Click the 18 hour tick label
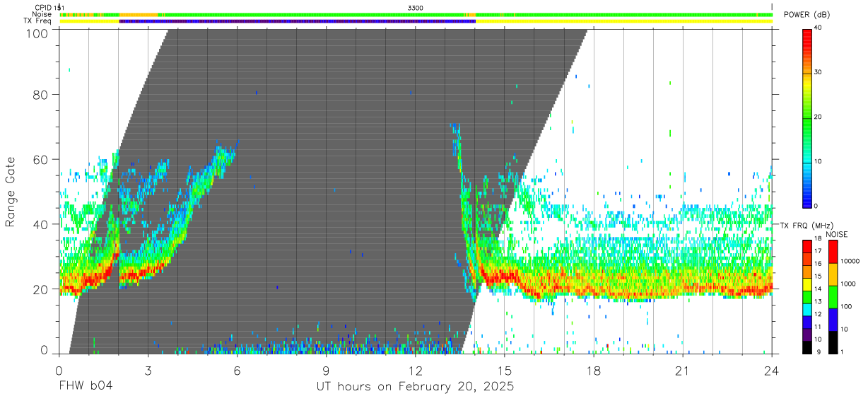 point(593,371)
